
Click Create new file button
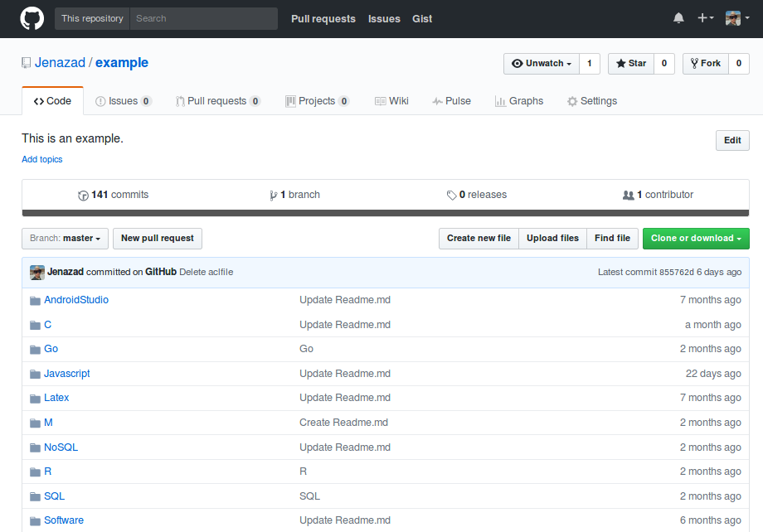[x=479, y=239]
